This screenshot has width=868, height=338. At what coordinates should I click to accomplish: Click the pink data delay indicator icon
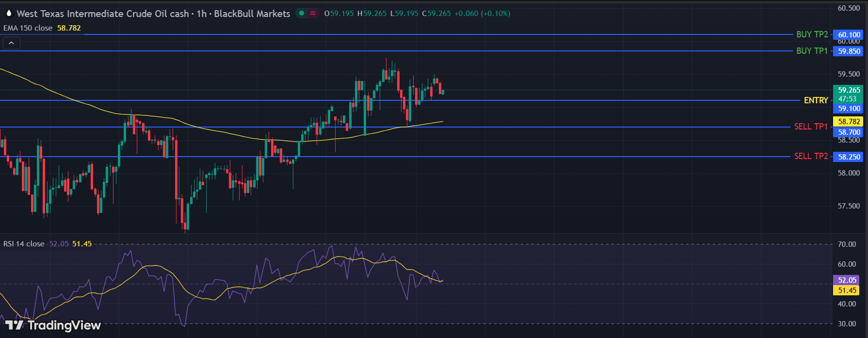tap(313, 14)
